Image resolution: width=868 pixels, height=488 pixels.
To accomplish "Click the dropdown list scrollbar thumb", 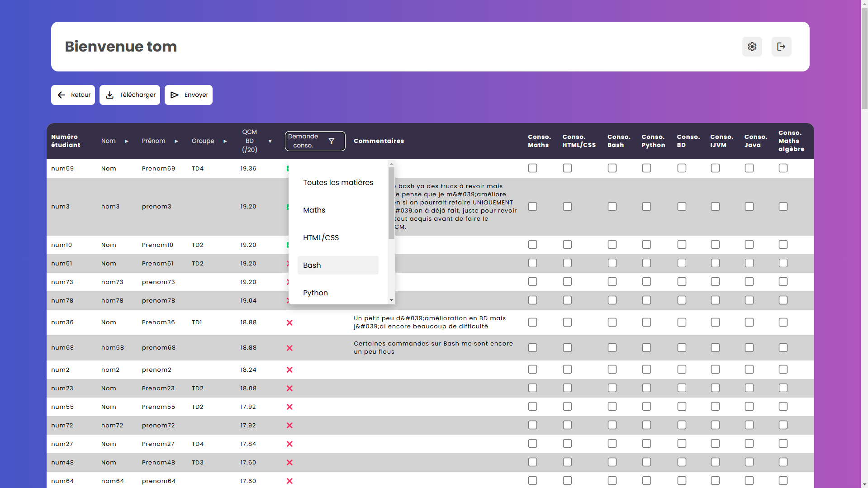I will [391, 203].
